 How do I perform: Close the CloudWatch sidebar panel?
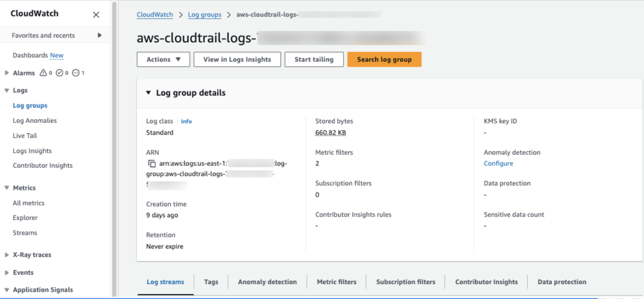click(x=96, y=14)
